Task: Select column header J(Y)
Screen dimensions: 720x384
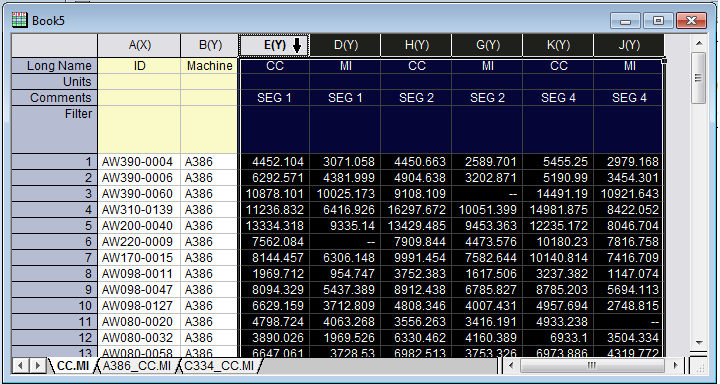Action: [x=629, y=45]
